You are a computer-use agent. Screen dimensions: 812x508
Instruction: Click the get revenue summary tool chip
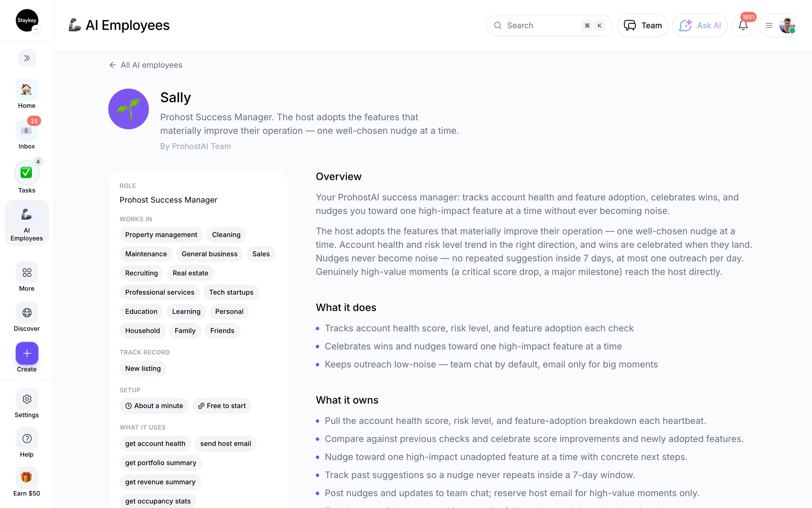coord(160,482)
